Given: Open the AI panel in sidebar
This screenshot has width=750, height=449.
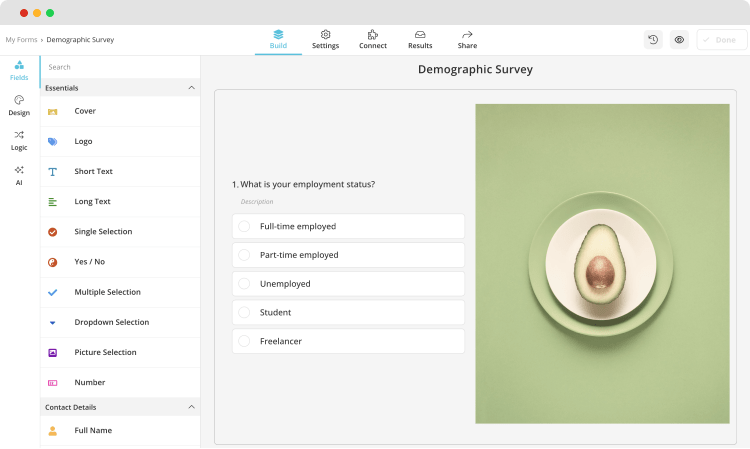Looking at the screenshot, I should [19, 175].
